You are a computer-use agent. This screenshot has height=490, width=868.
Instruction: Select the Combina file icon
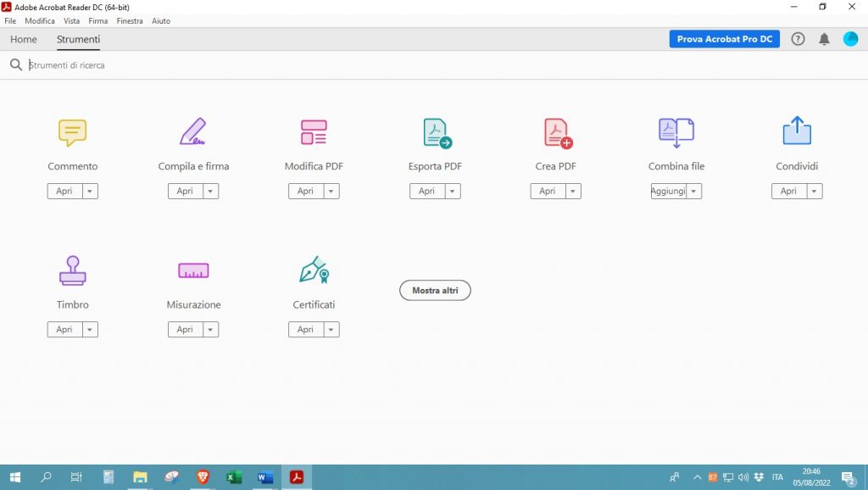[676, 131]
